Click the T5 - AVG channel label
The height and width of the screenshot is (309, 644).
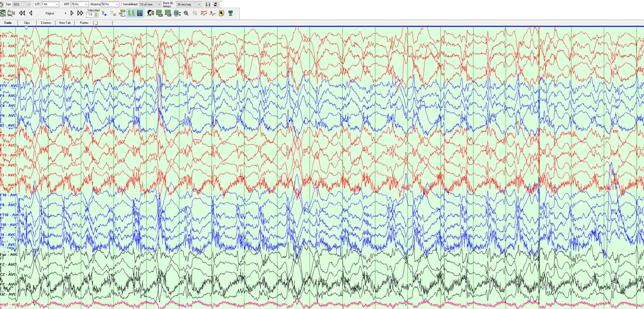pos(8,185)
